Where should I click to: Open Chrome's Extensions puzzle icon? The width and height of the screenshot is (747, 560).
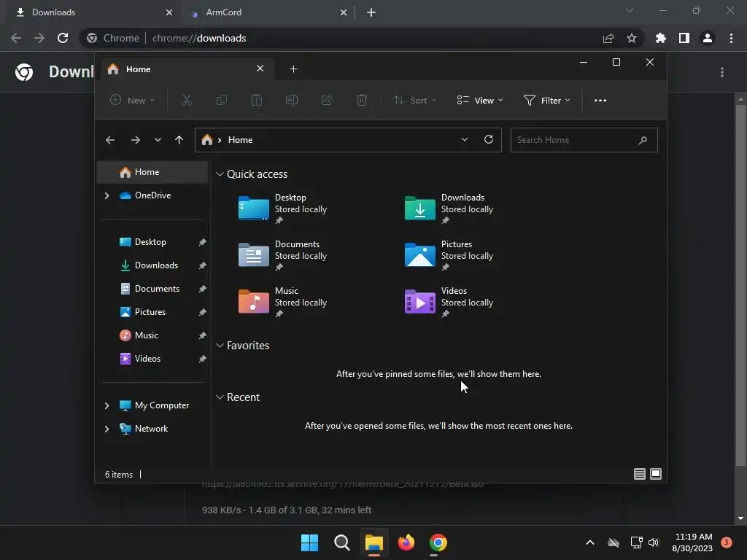click(660, 38)
